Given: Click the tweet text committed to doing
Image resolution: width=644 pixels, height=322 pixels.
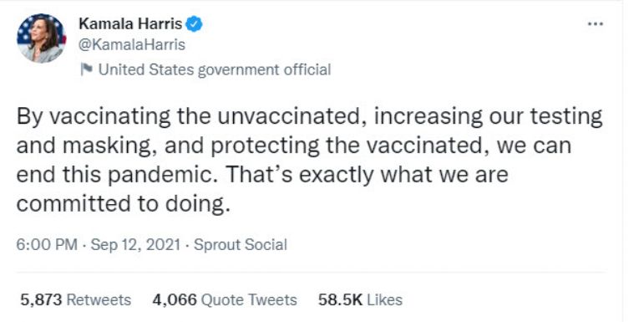Looking at the screenshot, I should click(124, 203).
